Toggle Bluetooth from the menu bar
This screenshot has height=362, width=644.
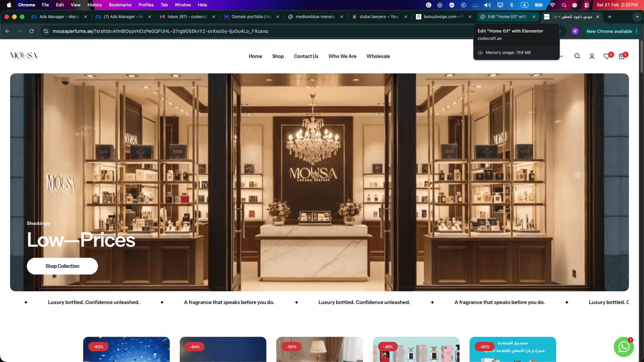(x=512, y=5)
